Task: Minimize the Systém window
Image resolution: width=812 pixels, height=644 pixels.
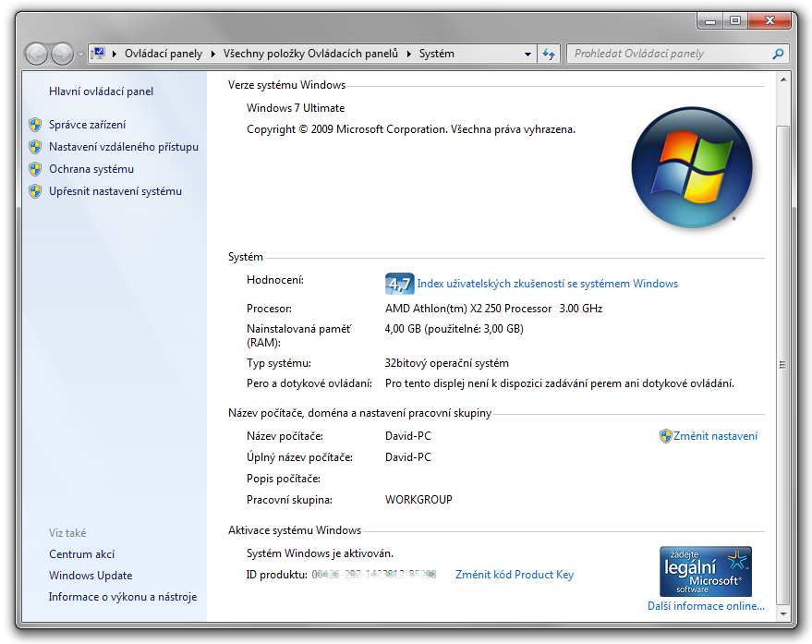Action: click(x=710, y=20)
